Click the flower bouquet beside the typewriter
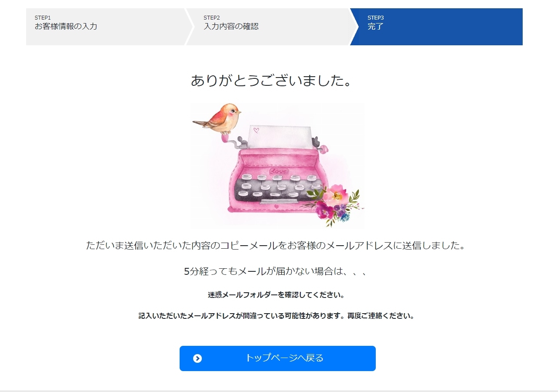 point(334,204)
